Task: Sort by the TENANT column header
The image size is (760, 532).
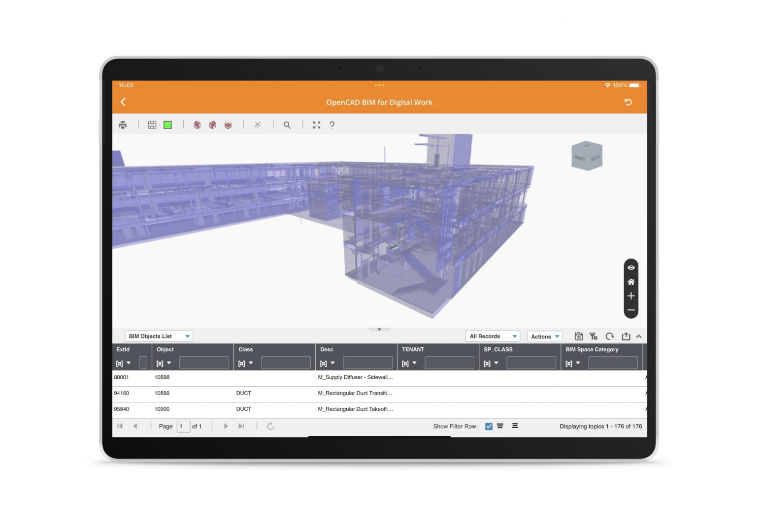Action: [413, 350]
